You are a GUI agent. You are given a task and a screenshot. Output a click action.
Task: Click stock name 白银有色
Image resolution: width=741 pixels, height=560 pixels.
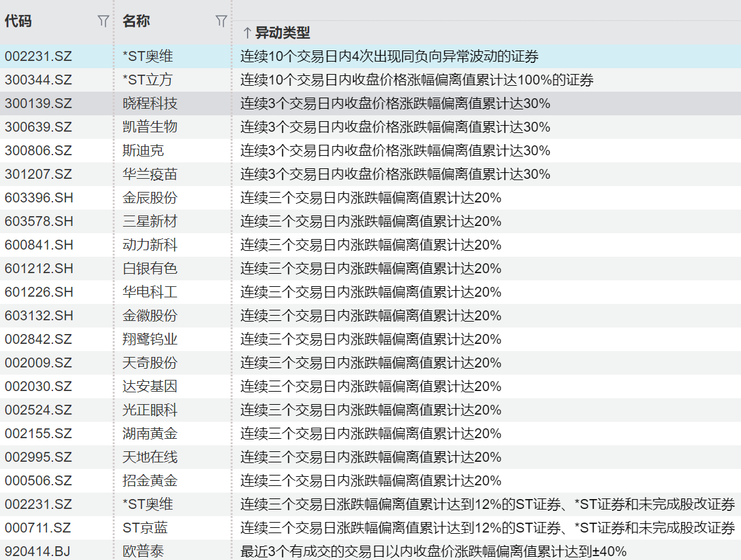pos(150,269)
